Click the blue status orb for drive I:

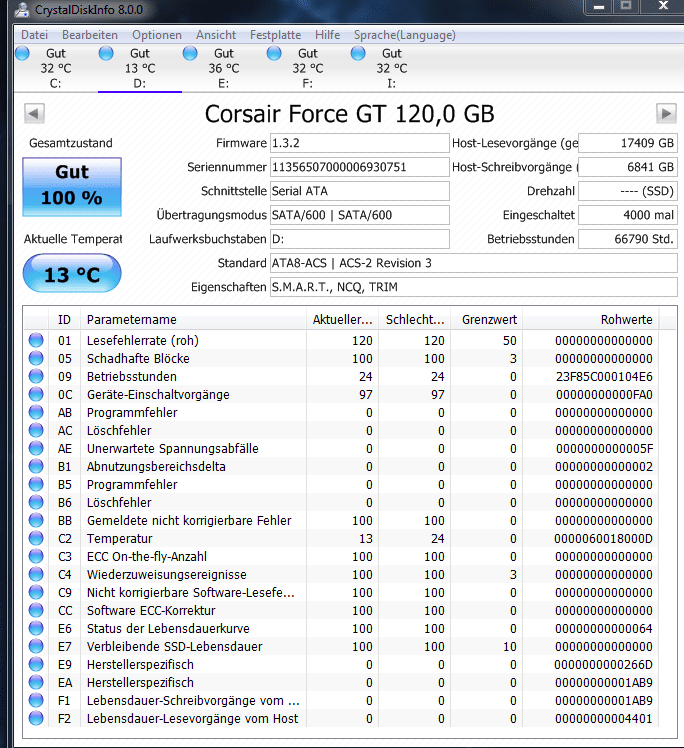[358, 53]
